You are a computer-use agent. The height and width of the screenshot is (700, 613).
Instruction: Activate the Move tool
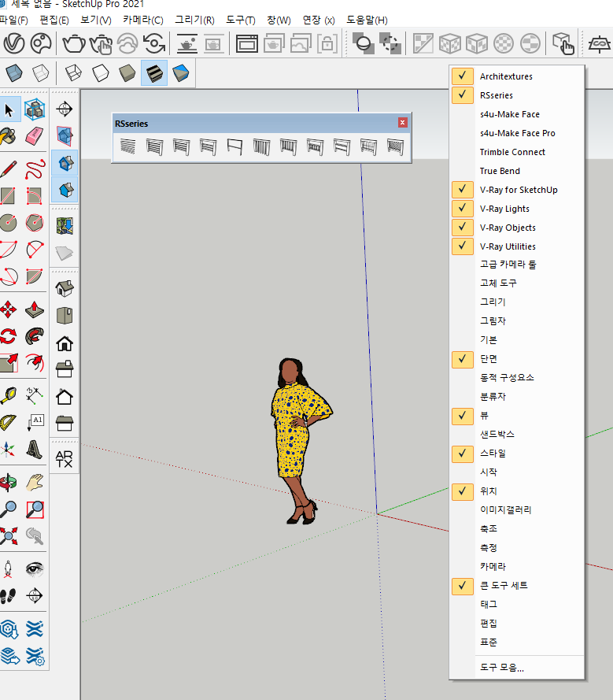(9, 309)
